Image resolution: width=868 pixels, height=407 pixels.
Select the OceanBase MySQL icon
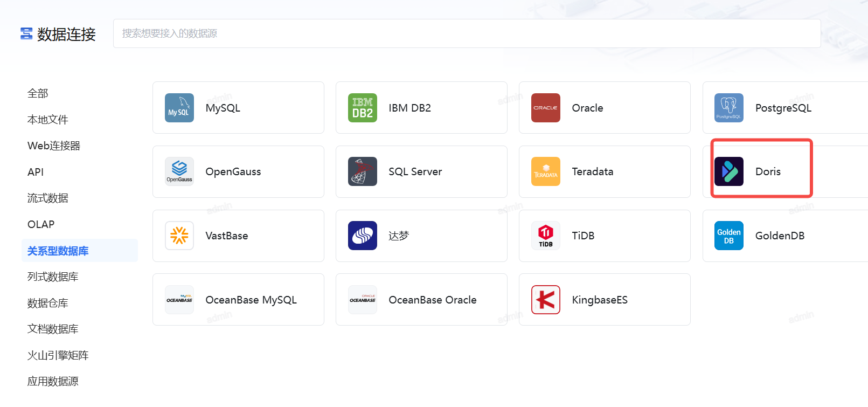point(179,300)
